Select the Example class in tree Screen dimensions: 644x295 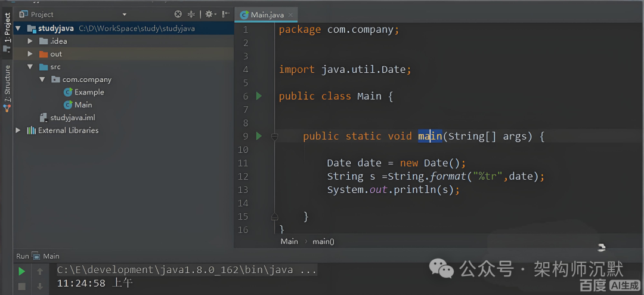click(89, 92)
